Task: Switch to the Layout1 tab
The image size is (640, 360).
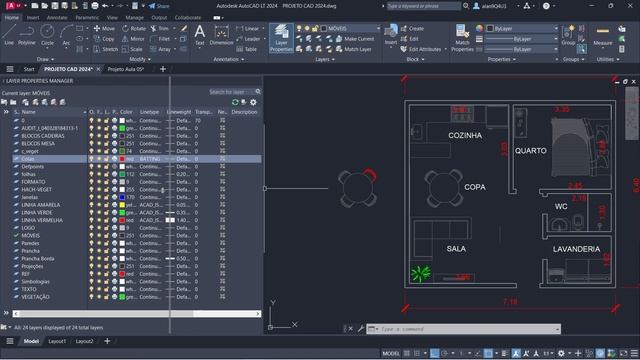Action: [x=57, y=341]
